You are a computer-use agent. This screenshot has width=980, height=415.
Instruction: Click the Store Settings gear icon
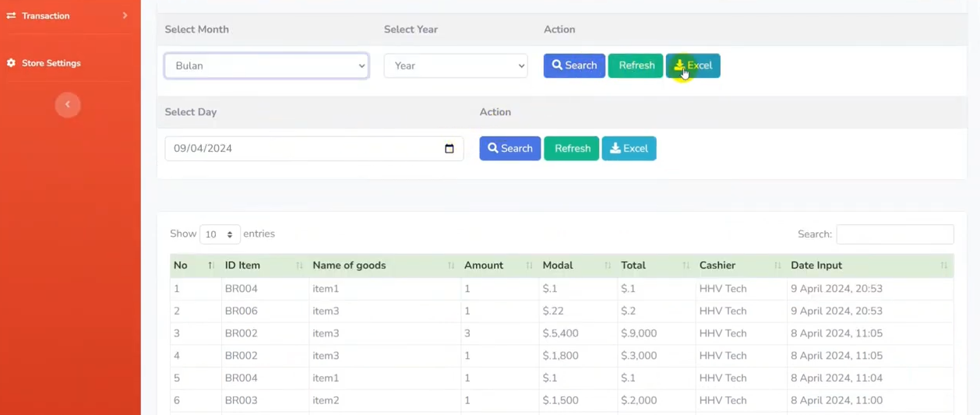11,63
